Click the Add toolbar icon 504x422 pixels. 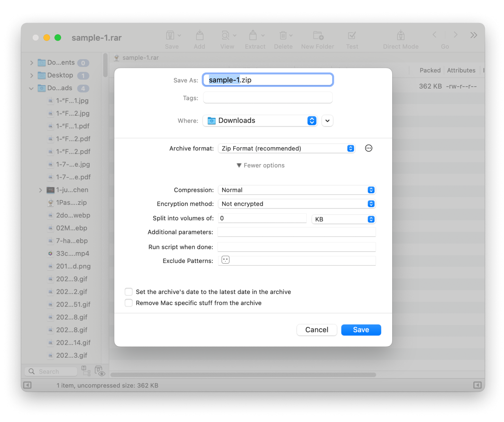tap(199, 36)
